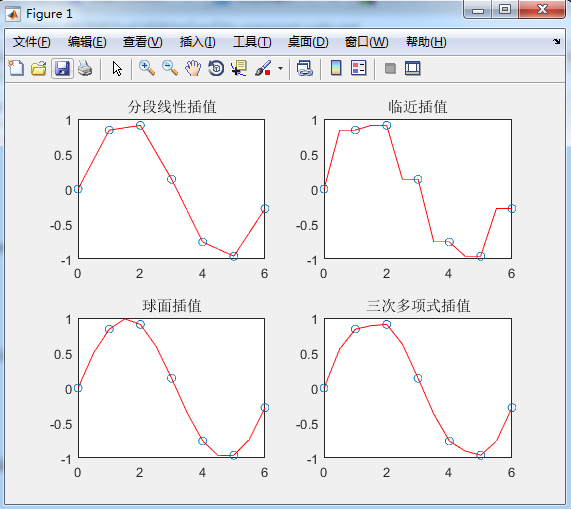Click the Hide Plot Tools icon
This screenshot has height=509, width=571.
coord(390,68)
